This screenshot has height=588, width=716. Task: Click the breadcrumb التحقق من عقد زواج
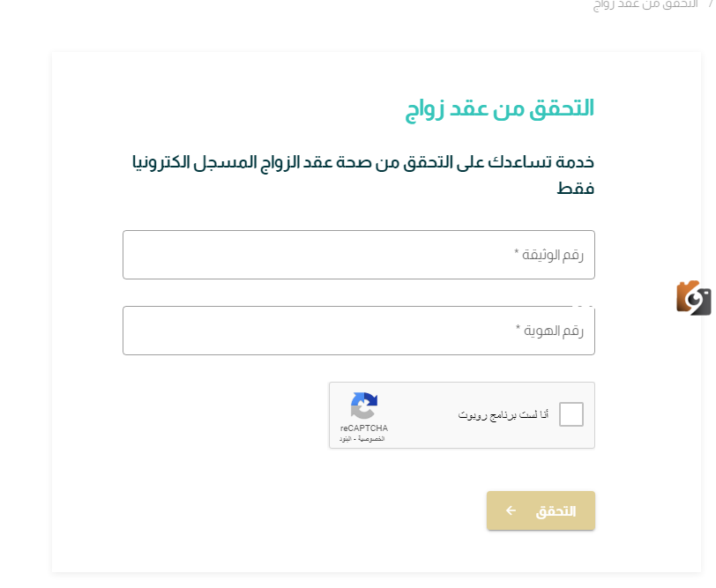click(x=645, y=4)
